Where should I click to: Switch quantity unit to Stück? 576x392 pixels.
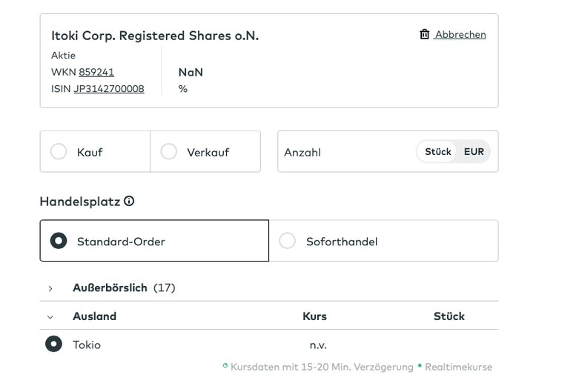[x=438, y=152]
